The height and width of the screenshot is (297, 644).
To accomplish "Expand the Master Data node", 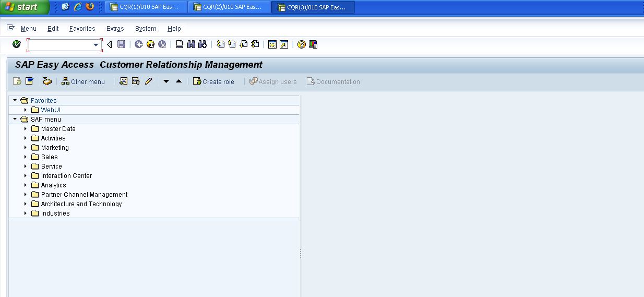I will coord(26,128).
